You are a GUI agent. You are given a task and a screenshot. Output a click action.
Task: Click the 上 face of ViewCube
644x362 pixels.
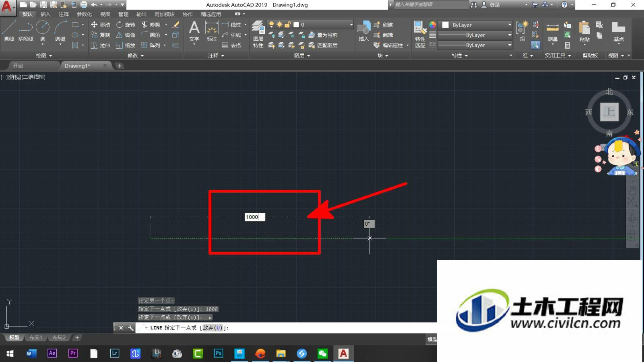click(x=609, y=112)
